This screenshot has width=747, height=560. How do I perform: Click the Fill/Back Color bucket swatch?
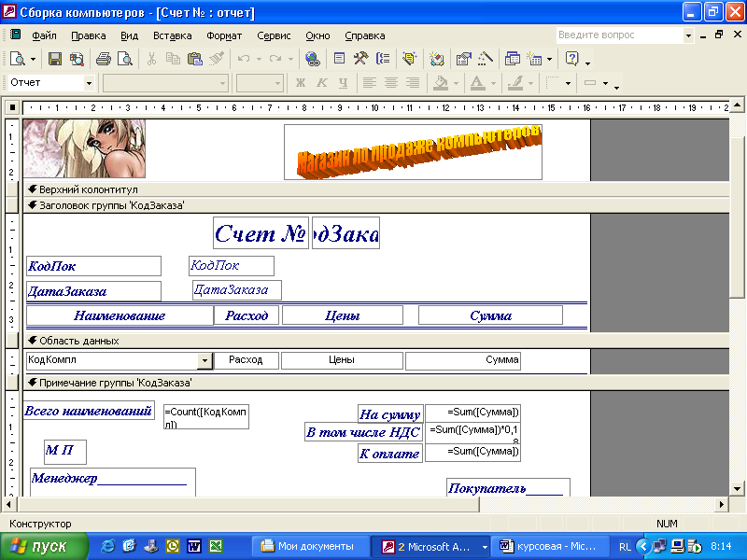coord(441,83)
